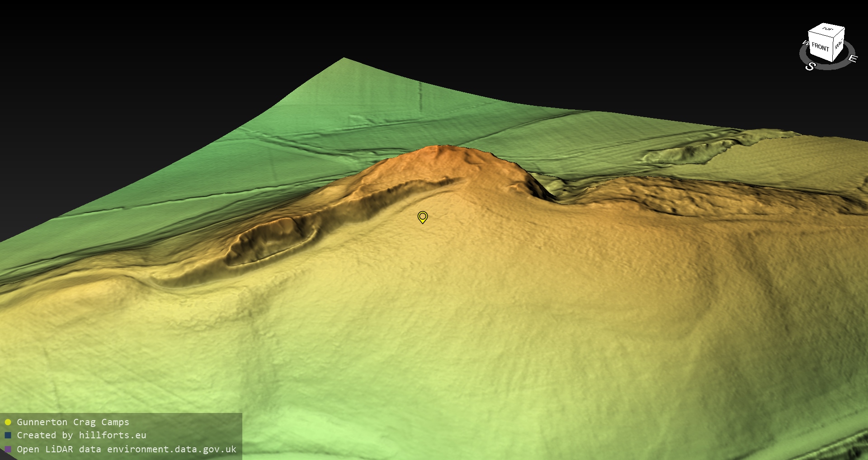Click the yellow circle legend swatch
The image size is (868, 460).
(8, 422)
